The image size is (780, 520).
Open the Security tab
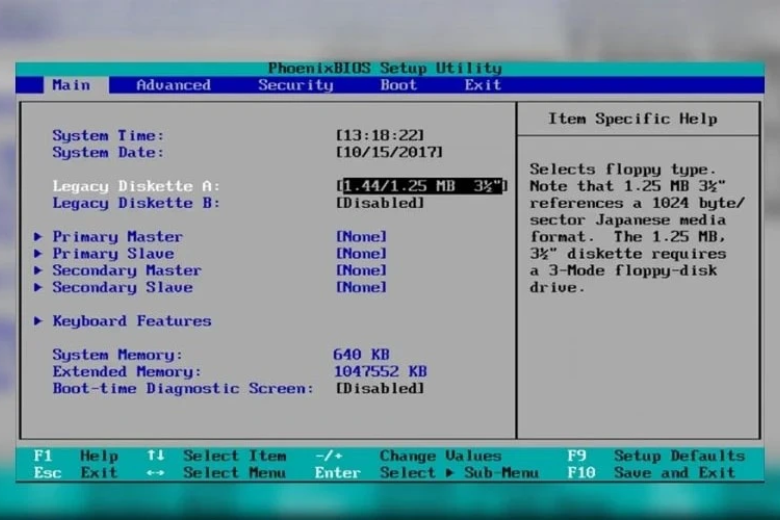[295, 85]
